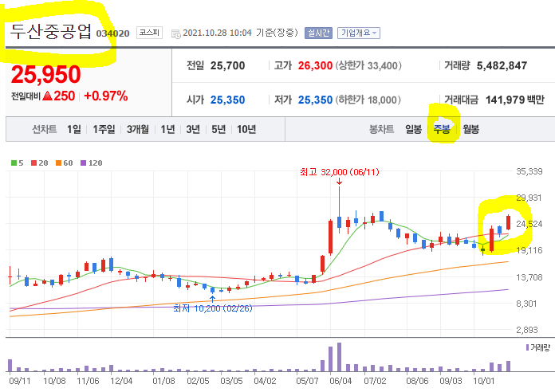Image resolution: width=555 pixels, height=392 pixels.
Task: Select the 1주일 line chart period
Action: coord(104,130)
